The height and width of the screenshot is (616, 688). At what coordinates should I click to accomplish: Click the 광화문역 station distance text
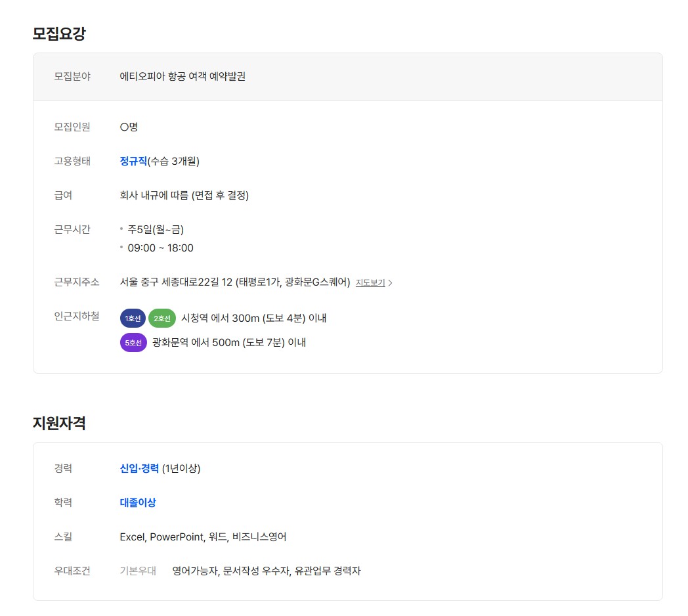[228, 342]
